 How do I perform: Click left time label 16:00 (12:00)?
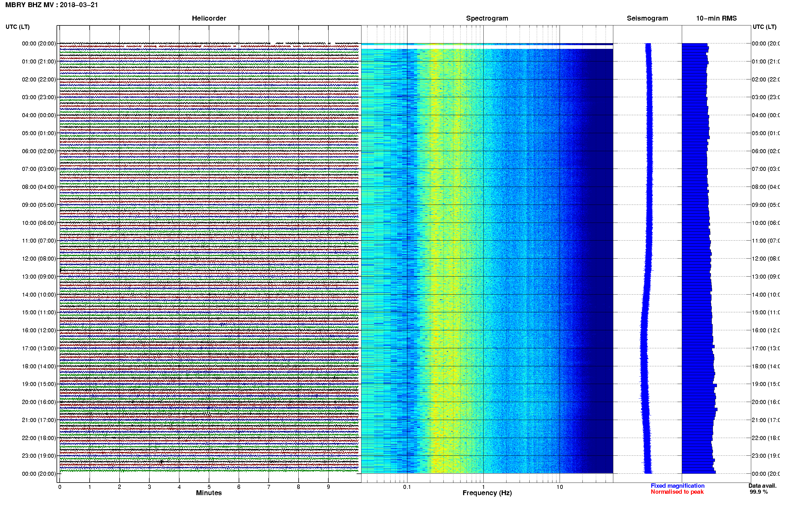39,330
